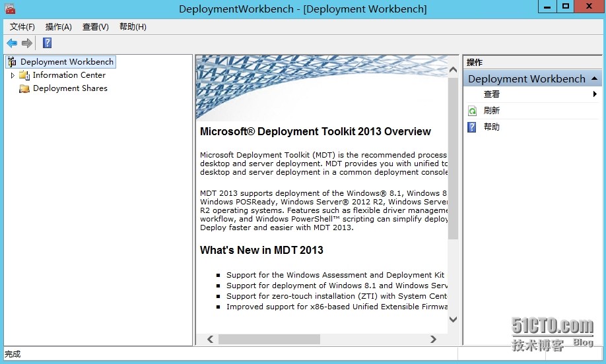
Task: Click the Information Center folder icon
Action: click(x=24, y=75)
